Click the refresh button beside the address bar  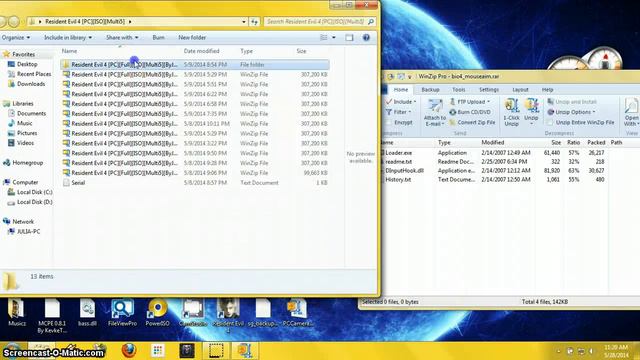pyautogui.click(x=255, y=22)
